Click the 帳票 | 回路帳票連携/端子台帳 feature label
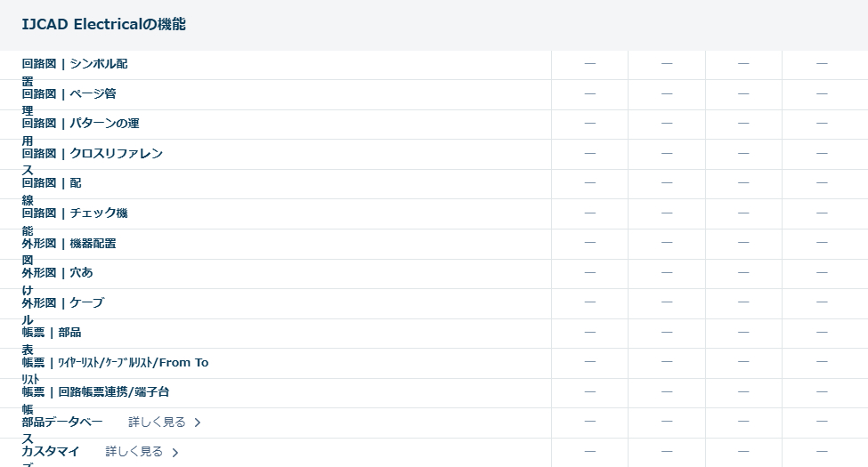 (95, 391)
